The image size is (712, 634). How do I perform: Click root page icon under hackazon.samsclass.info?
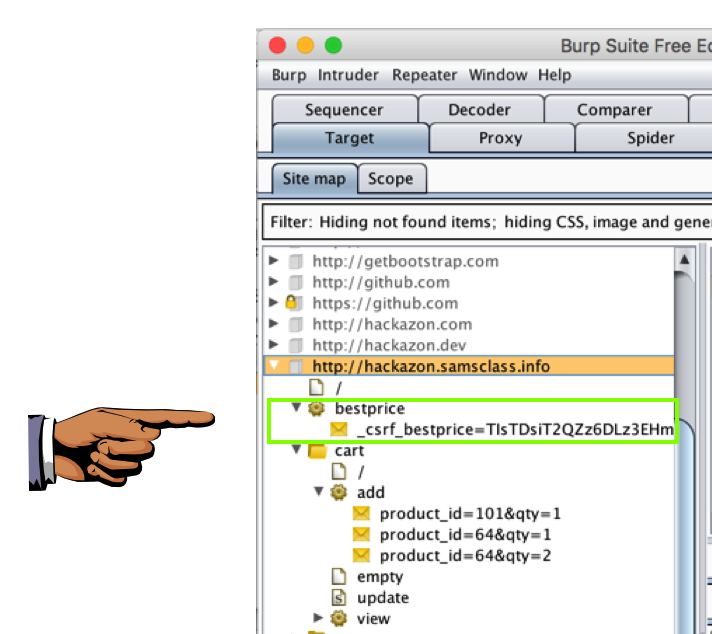tap(316, 387)
